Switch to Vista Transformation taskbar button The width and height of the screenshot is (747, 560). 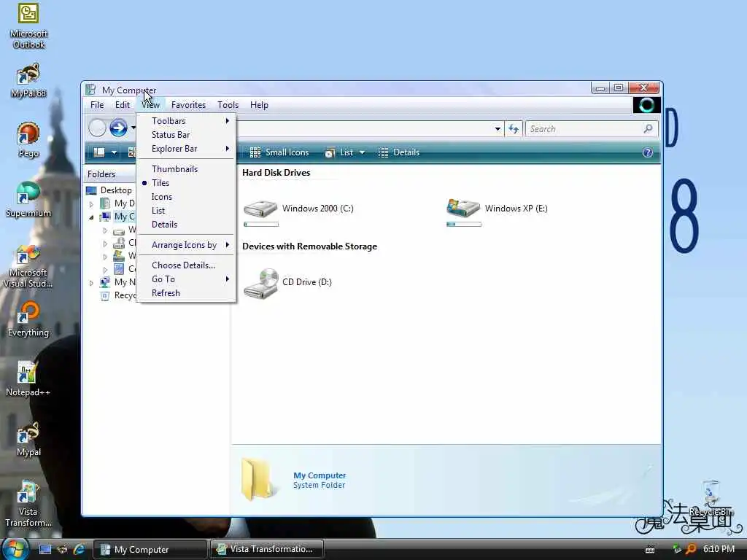(x=267, y=549)
